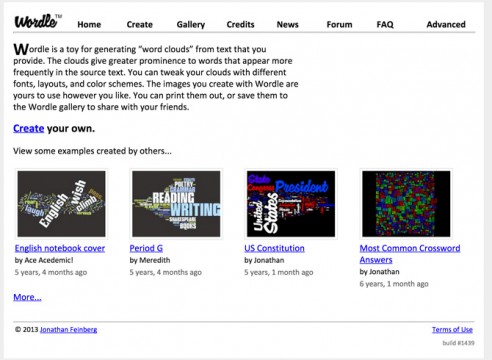Screen dimensions: 492x360
Task: Open the English notebook cover thumbnail
Action: coord(61,204)
